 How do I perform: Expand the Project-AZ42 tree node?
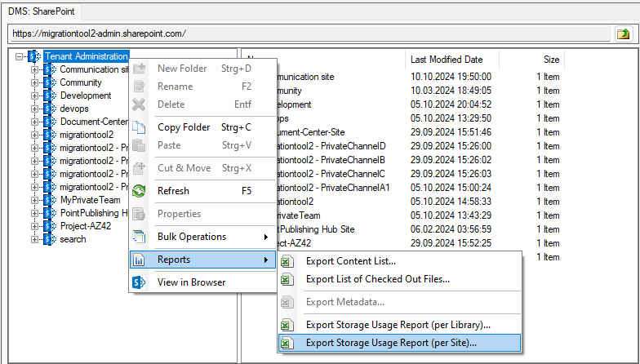[x=34, y=227]
